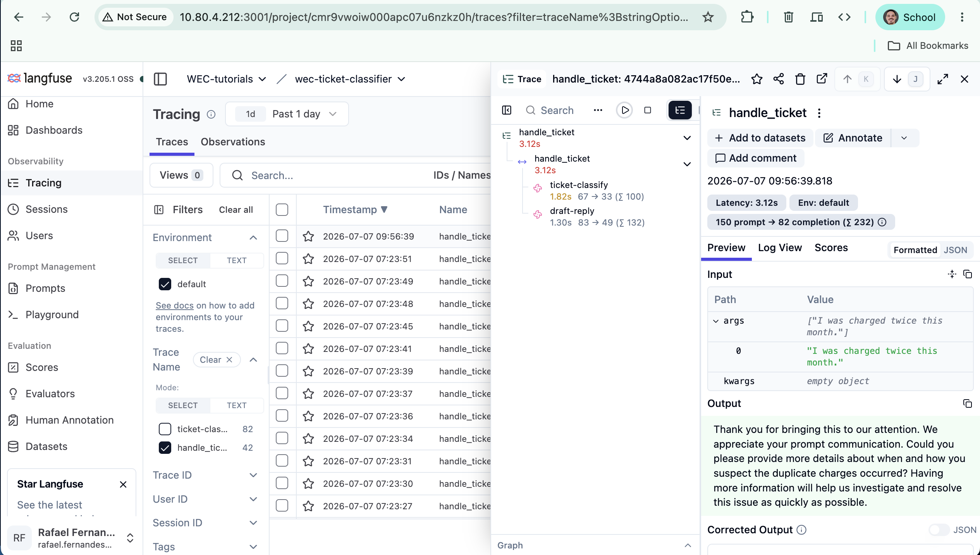Check the ticket-clas... trace name filter
The image size is (980, 555).
coord(165,429)
